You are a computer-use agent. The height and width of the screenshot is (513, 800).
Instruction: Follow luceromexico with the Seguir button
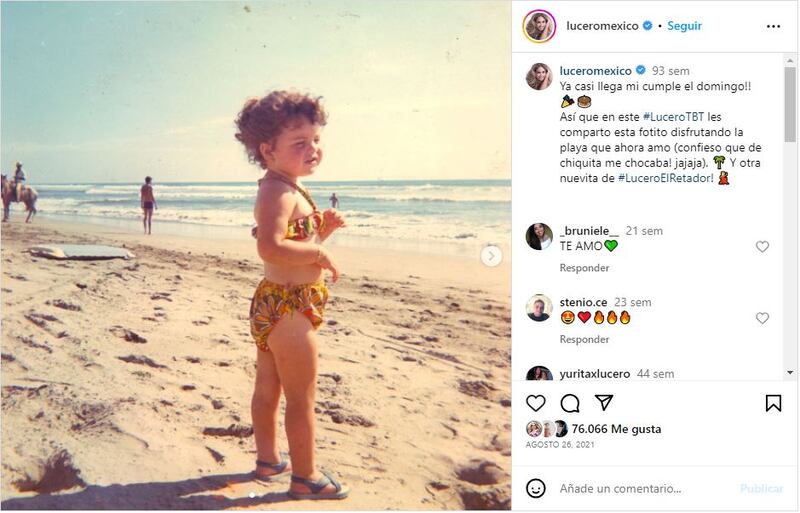click(684, 26)
